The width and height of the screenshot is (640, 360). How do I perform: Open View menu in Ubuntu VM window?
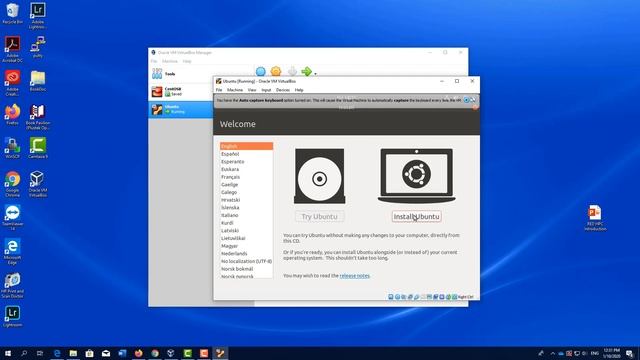[252, 90]
